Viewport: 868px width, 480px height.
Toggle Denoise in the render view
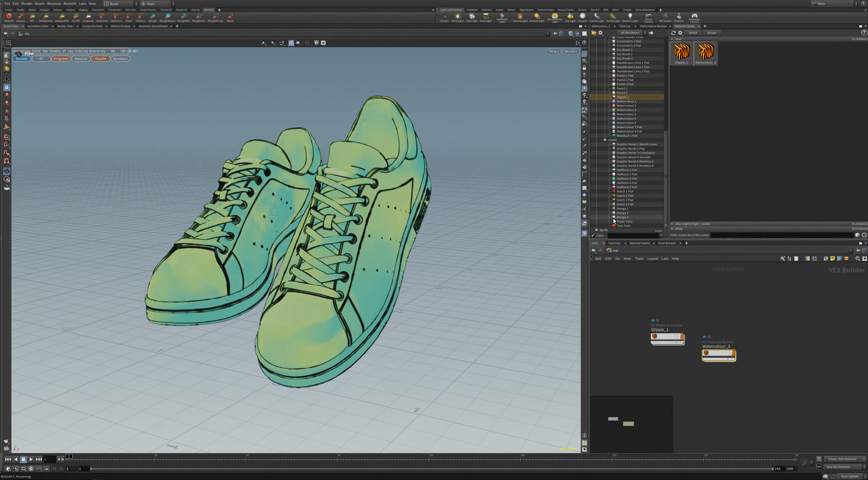[x=81, y=58]
